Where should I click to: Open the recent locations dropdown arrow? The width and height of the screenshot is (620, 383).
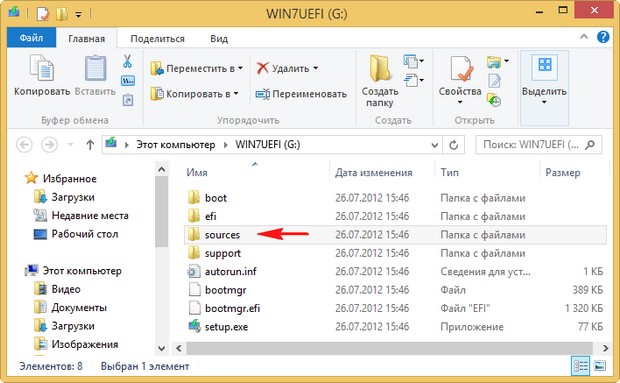(x=70, y=145)
